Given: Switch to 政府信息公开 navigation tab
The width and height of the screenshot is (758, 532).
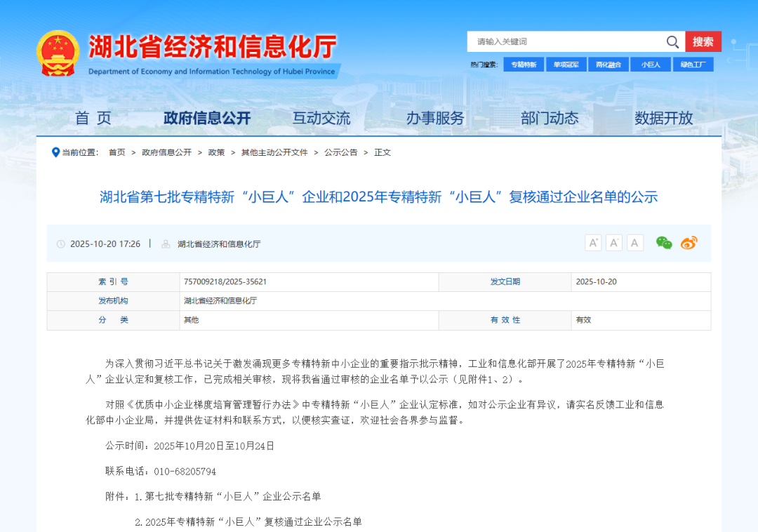Looking at the screenshot, I should (207, 118).
